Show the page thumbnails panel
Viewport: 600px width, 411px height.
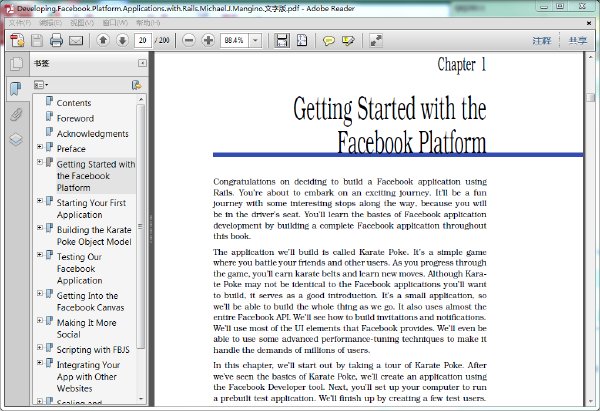pyautogui.click(x=16, y=64)
